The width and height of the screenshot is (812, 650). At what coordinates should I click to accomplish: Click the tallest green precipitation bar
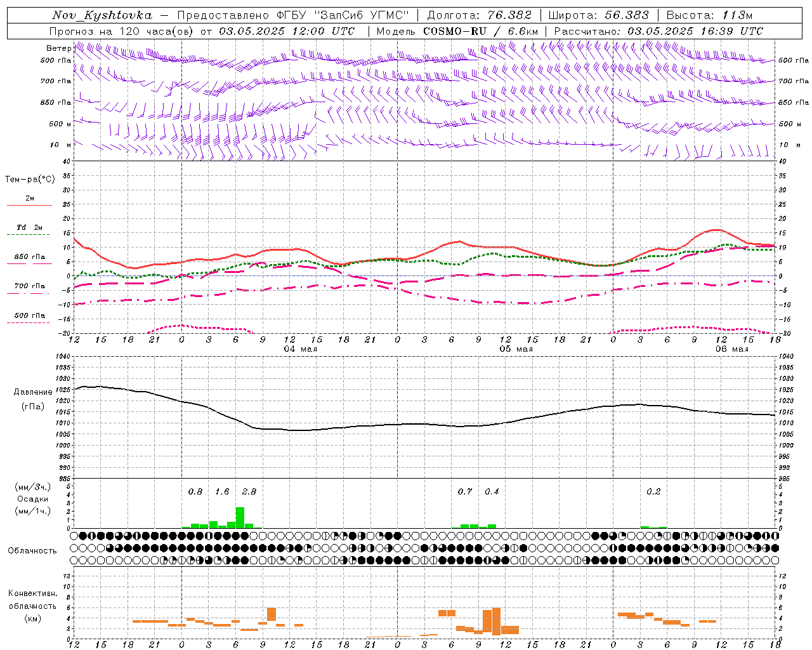click(x=240, y=517)
